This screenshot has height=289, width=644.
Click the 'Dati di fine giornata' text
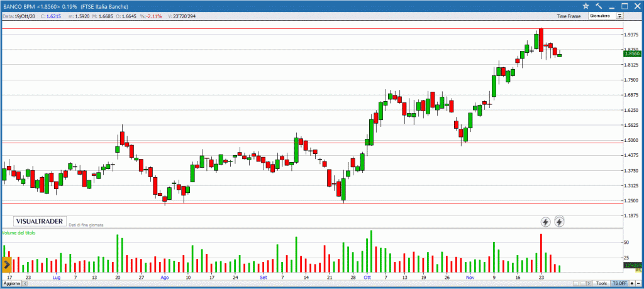tap(86, 225)
